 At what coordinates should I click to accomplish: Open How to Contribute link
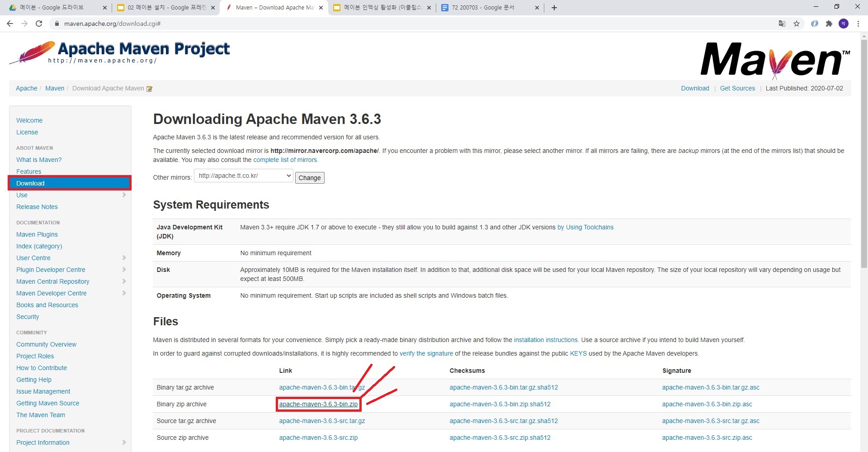[x=42, y=368]
